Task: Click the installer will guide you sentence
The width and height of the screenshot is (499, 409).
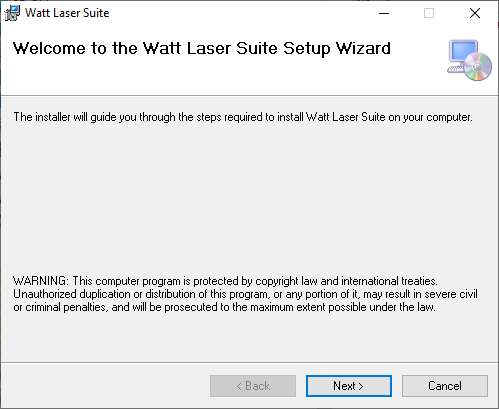Action: [243, 117]
